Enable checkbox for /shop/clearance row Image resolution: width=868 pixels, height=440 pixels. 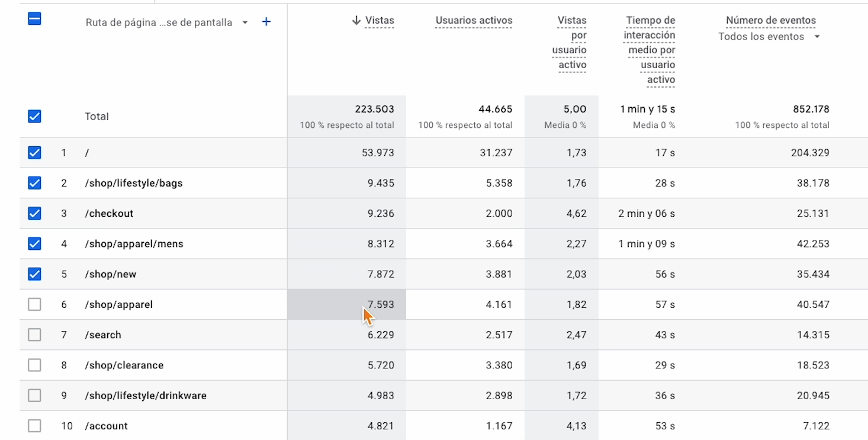tap(34, 365)
